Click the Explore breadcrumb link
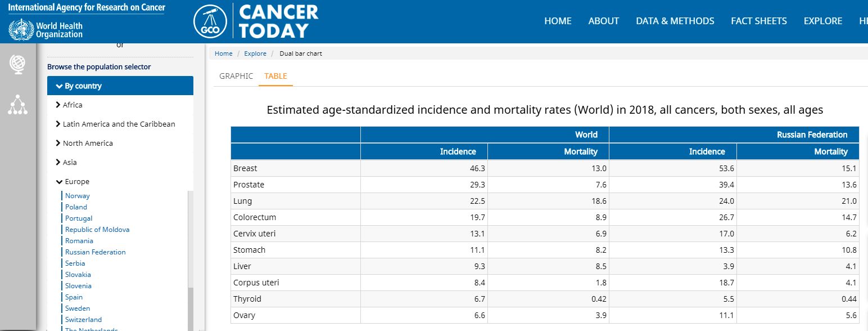This screenshot has width=868, height=331. (255, 53)
